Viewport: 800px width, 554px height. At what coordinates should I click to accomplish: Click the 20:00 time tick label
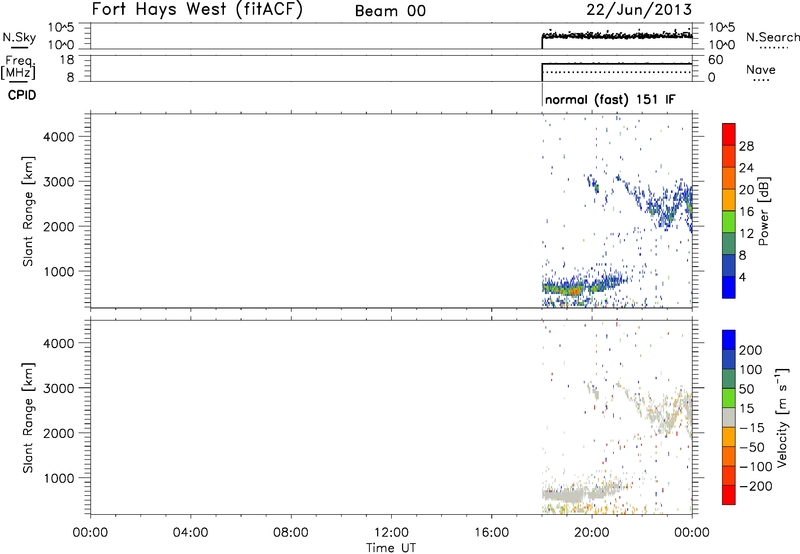tap(592, 533)
